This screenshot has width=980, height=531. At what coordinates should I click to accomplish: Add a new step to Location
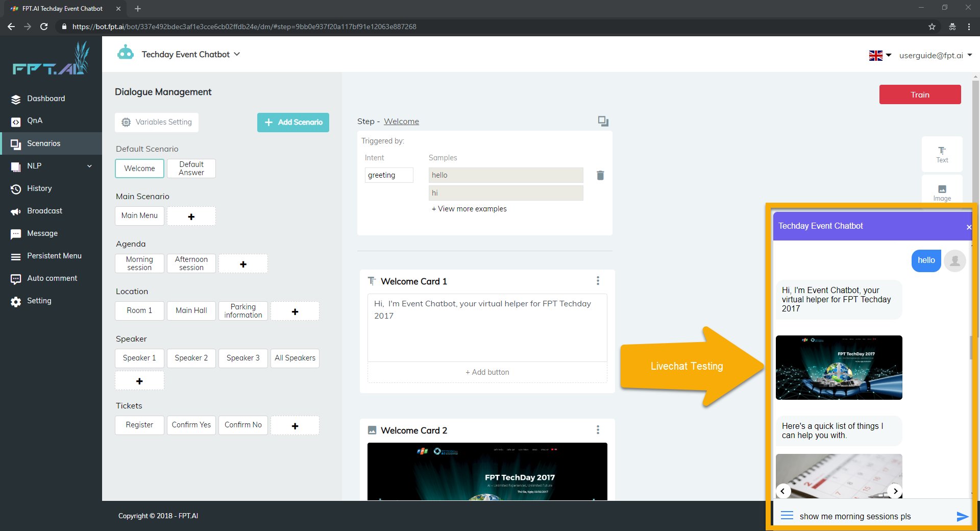tap(295, 311)
